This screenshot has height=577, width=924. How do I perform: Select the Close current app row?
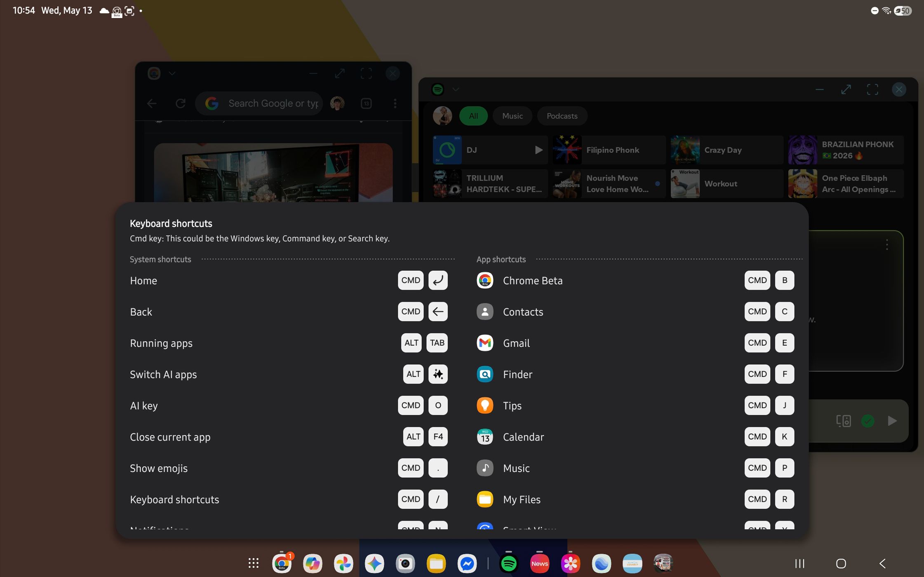tap(289, 437)
